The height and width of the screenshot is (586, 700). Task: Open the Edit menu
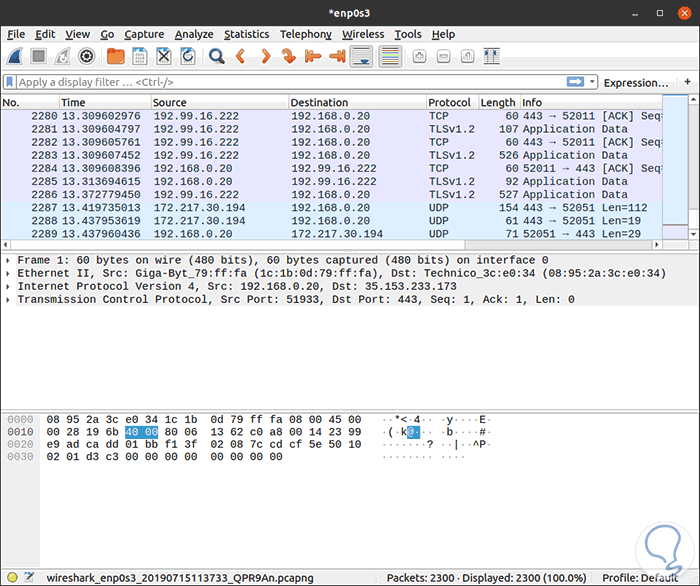[x=45, y=34]
